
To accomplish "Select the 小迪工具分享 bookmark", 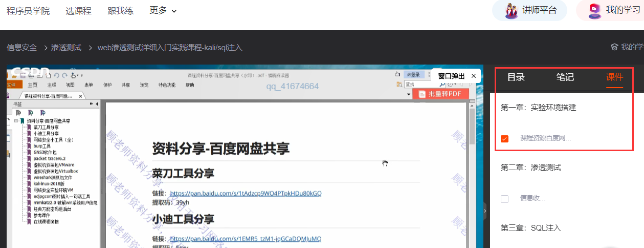I will tap(46, 133).
